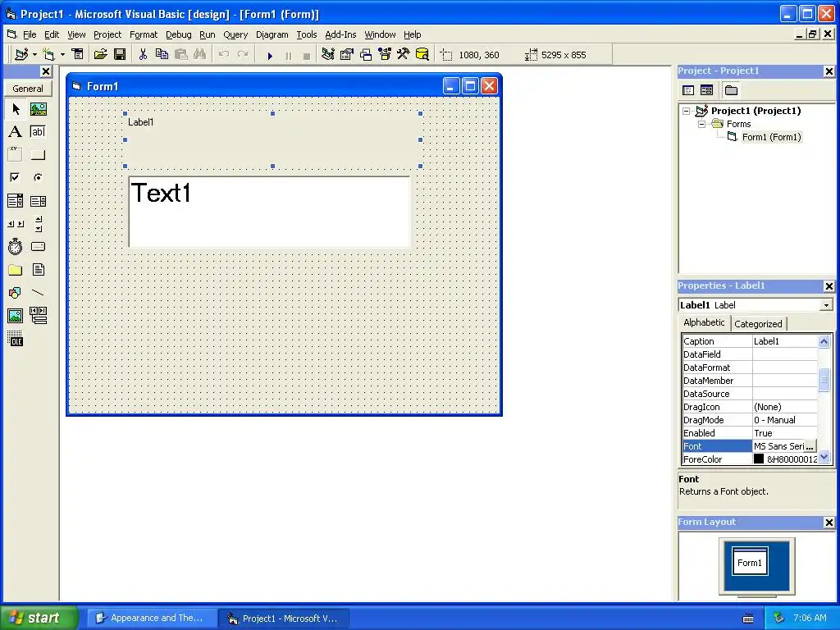This screenshot has height=630, width=840.
Task: Click View Object icon in Project panel
Action: click(706, 90)
